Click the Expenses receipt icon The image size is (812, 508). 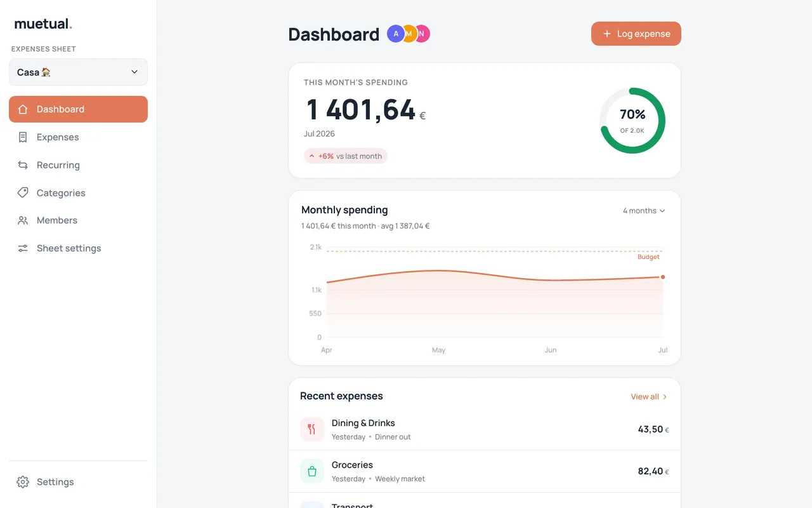tap(23, 137)
